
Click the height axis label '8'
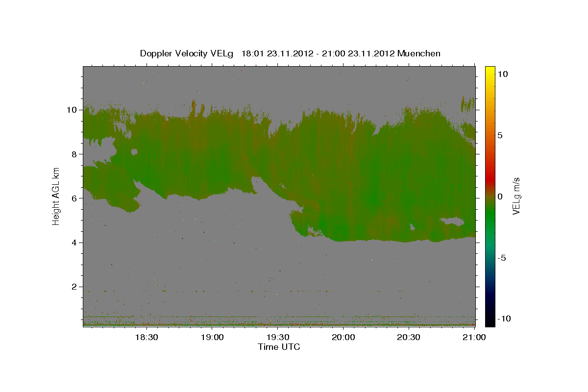(73, 154)
